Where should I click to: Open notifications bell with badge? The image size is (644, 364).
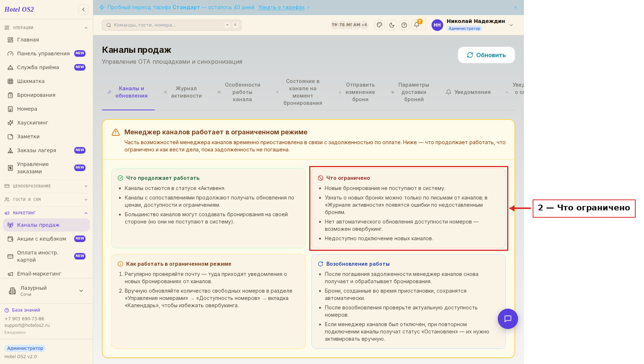pyautogui.click(x=417, y=25)
